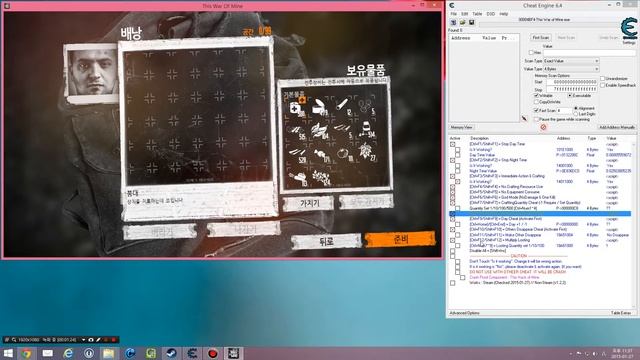Image resolution: width=640 pixels, height=360 pixels.
Task: Select the bandage item next to the first-aid kit
Action: point(320,108)
